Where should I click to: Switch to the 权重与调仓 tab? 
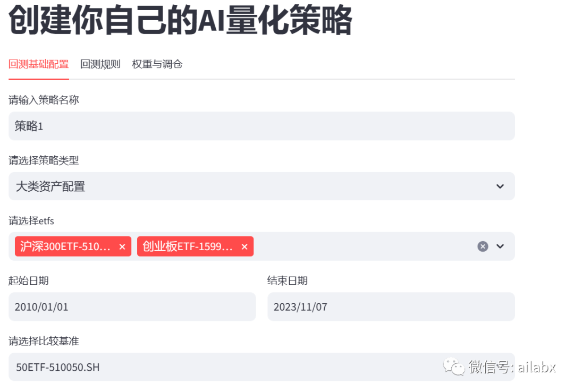156,64
